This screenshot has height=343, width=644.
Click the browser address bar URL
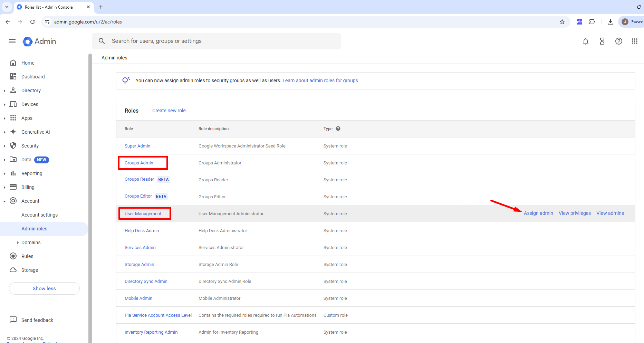(88, 22)
